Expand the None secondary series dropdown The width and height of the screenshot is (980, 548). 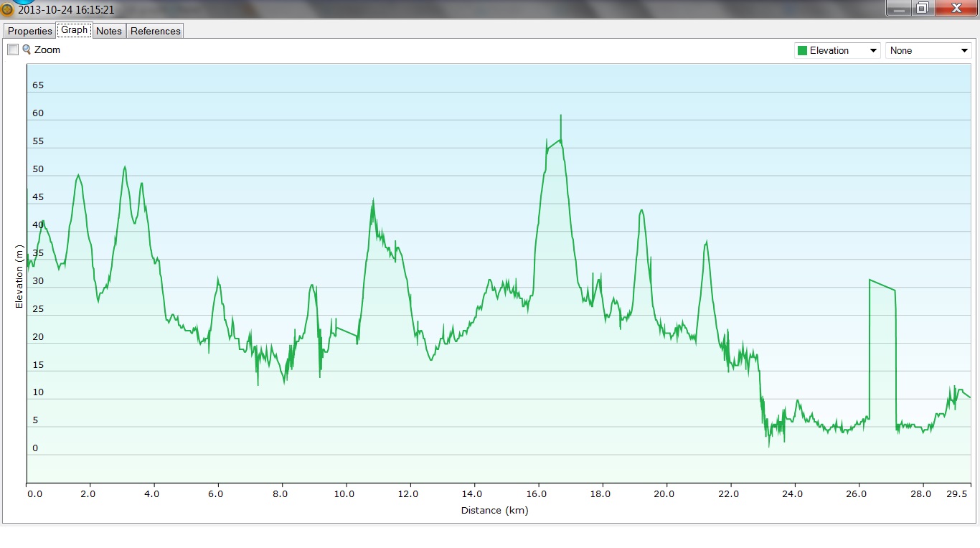pyautogui.click(x=928, y=50)
